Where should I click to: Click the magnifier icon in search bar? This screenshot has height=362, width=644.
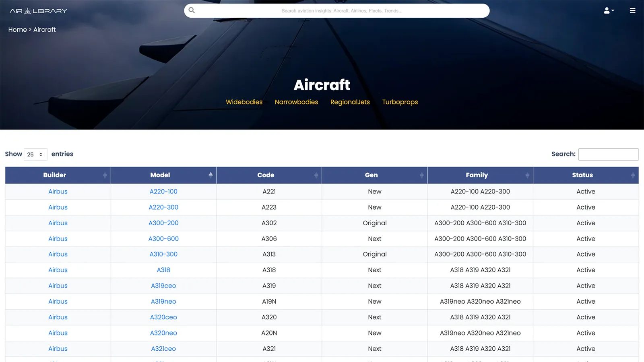[x=192, y=10]
